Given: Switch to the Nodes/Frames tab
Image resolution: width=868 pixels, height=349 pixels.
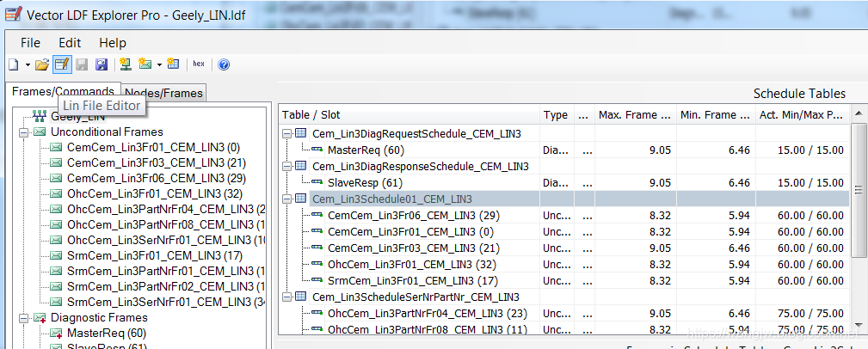Looking at the screenshot, I should (x=163, y=94).
